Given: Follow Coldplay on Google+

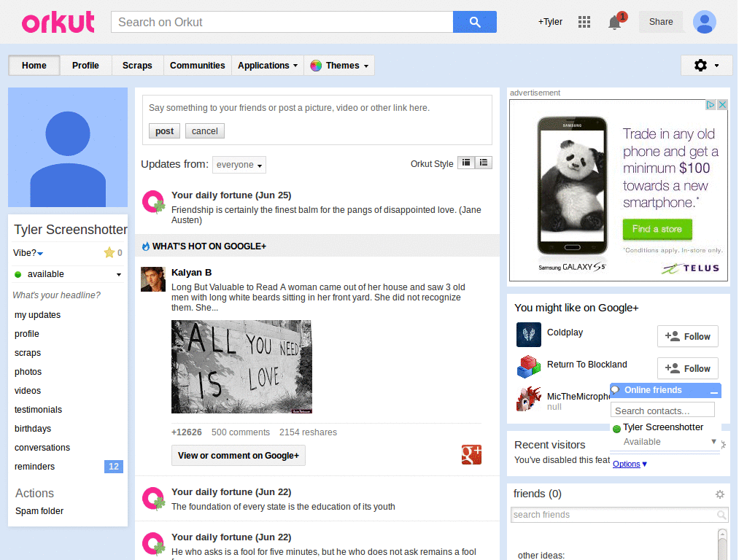Looking at the screenshot, I should click(687, 337).
